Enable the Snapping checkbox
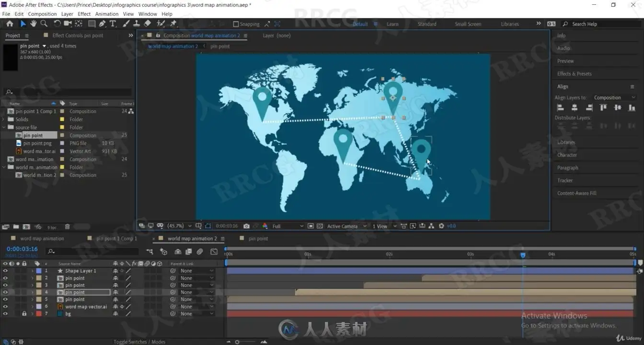 pyautogui.click(x=236, y=24)
